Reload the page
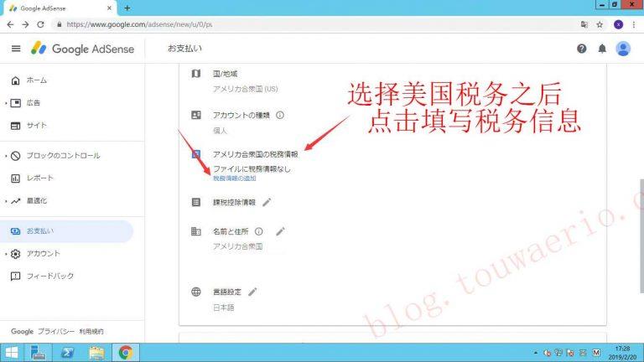 coord(40,24)
